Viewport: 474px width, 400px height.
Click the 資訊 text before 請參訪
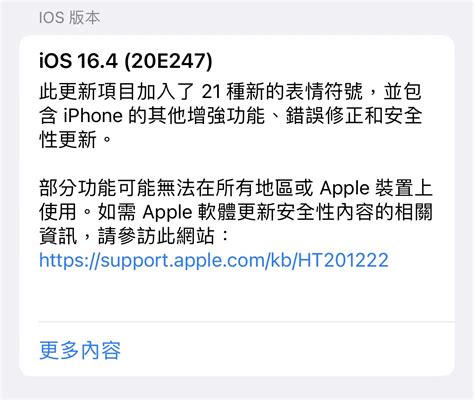[x=58, y=236]
